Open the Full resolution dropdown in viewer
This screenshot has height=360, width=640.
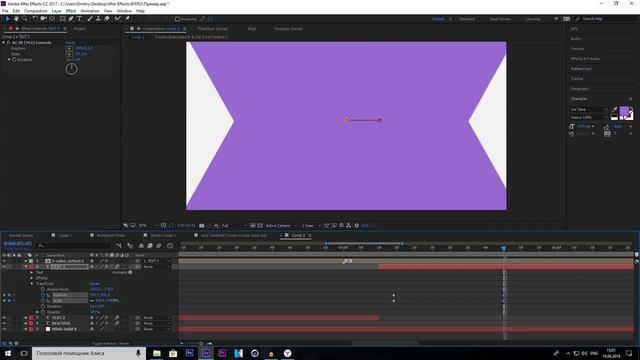pyautogui.click(x=234, y=225)
